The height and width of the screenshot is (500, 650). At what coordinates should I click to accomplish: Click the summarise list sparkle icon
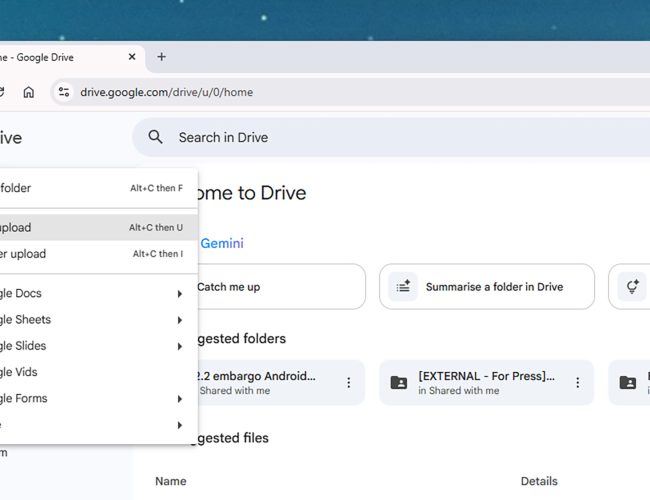403,286
